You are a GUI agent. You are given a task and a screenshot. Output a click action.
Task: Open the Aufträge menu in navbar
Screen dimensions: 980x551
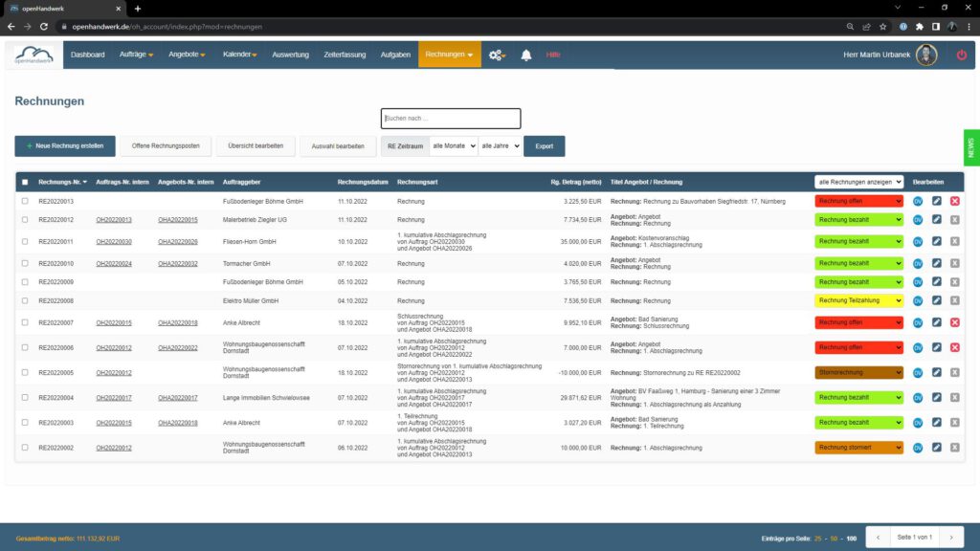click(x=136, y=55)
